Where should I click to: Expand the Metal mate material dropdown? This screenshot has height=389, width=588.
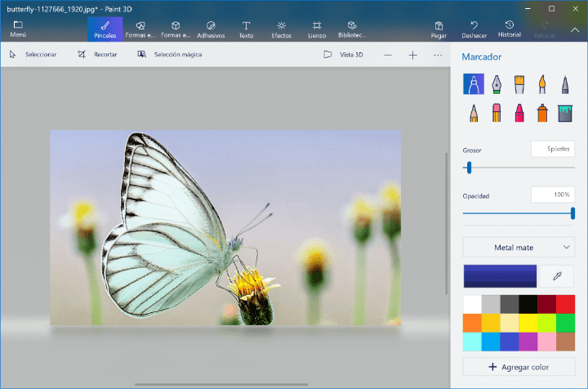coord(519,247)
